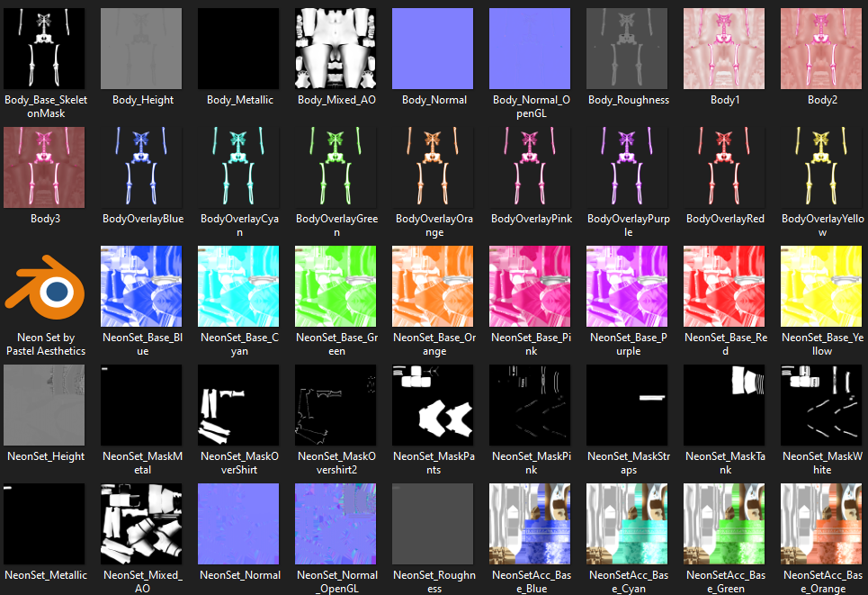The height and width of the screenshot is (595, 868).
Task: Click the "BodyOverlayPink" file name label
Action: pyautogui.click(x=532, y=219)
